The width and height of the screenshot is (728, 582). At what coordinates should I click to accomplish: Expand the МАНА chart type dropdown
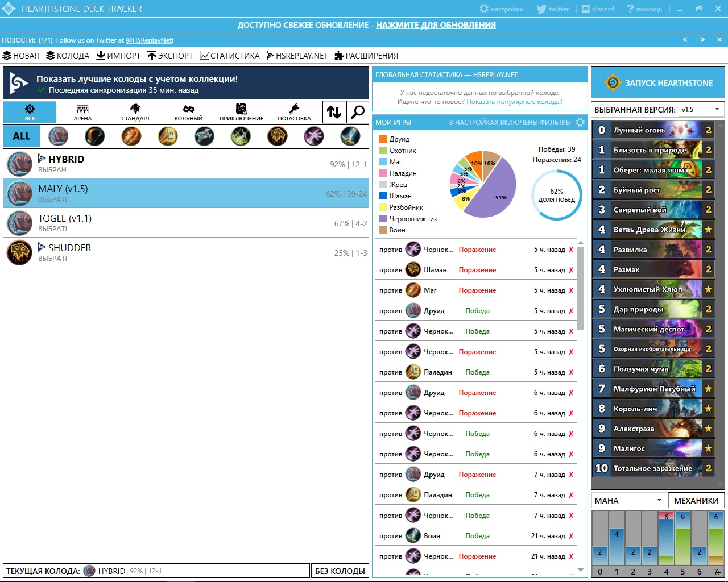click(x=628, y=501)
